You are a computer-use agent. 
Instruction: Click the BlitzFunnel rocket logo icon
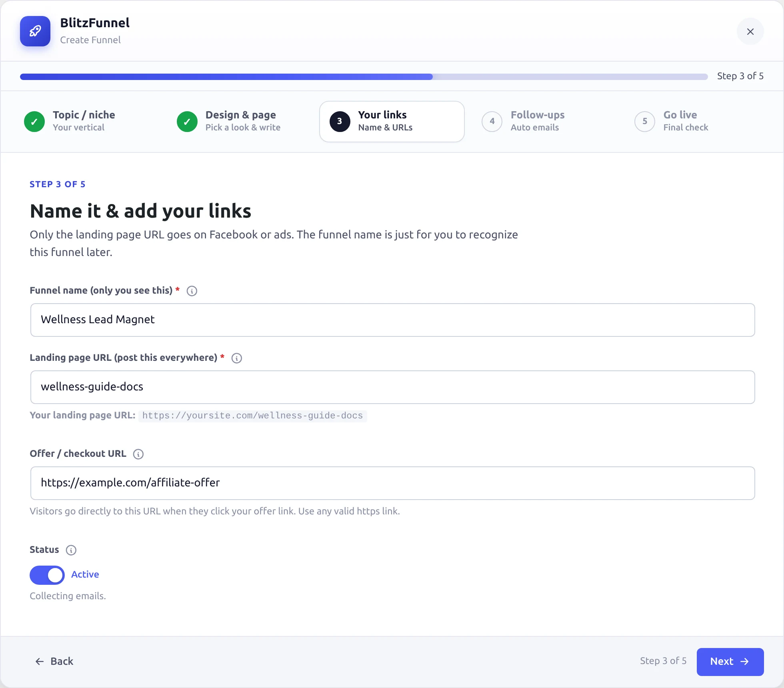click(x=35, y=31)
